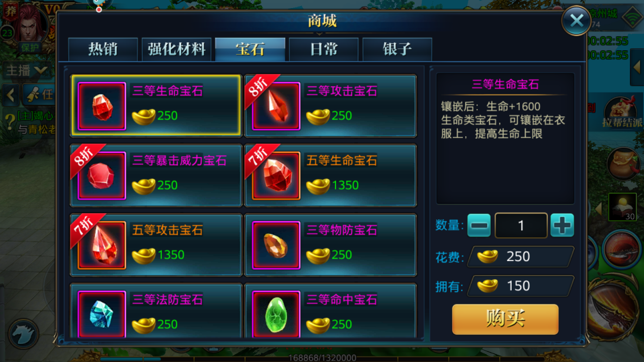Select the orange 三等物防宝石 gem icon
Viewport: 644px width, 362px height.
coord(276,245)
